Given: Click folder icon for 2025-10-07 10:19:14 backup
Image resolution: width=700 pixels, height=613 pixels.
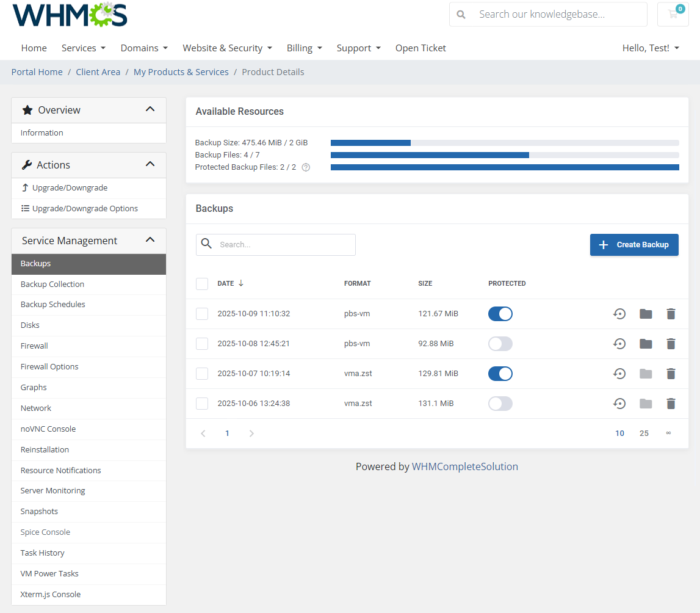Looking at the screenshot, I should [x=646, y=374].
